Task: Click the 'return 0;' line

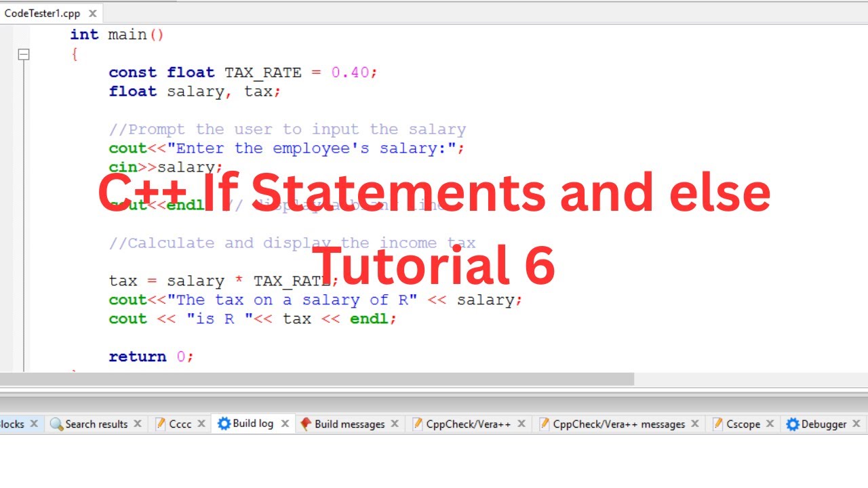Action: [x=151, y=357]
